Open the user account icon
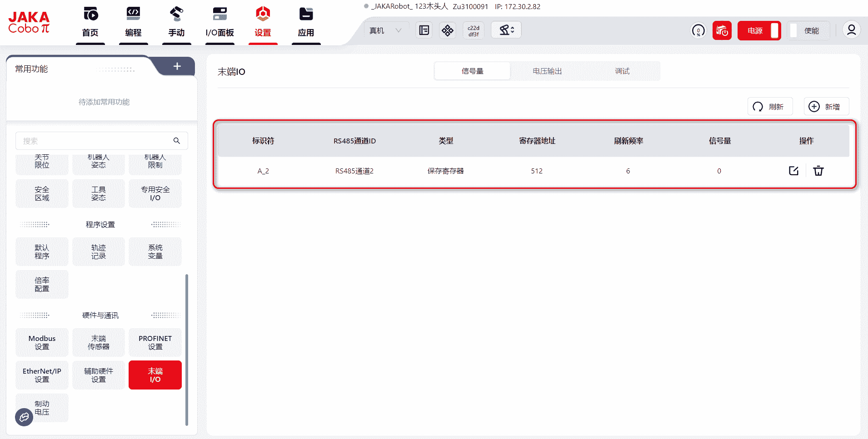The width and height of the screenshot is (868, 439). pos(851,30)
